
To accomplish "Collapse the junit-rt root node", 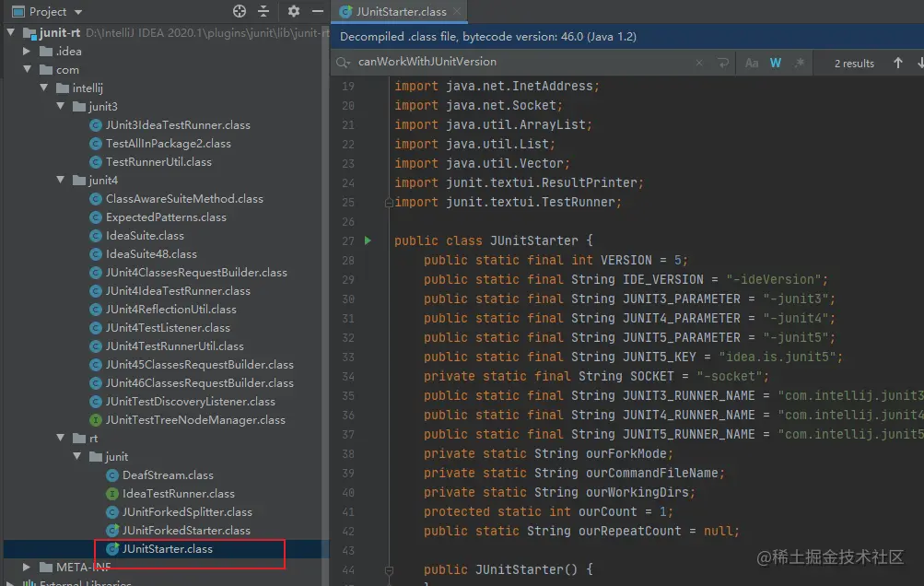I will pos(11,32).
